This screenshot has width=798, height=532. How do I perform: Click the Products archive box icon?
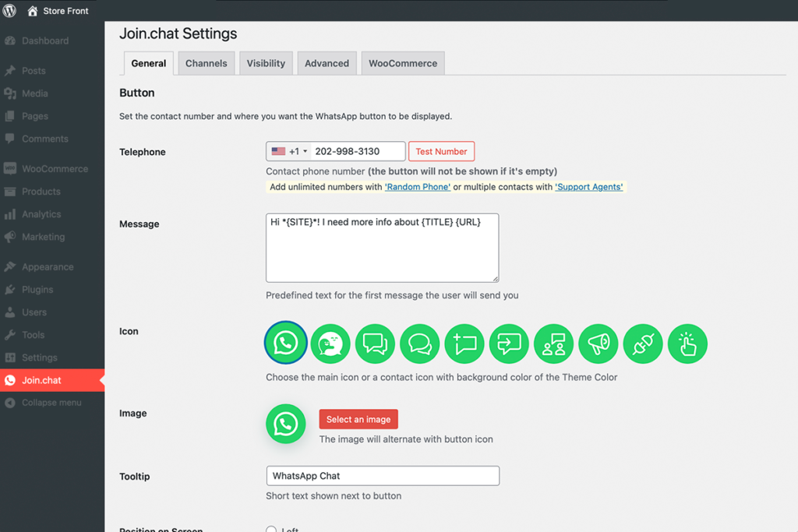click(9, 192)
